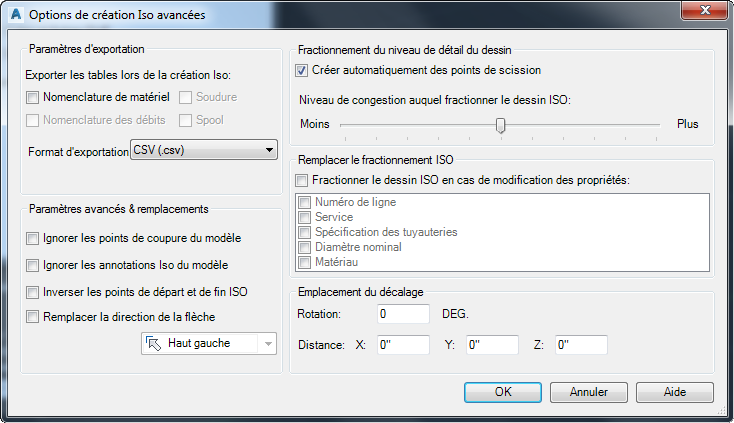Open help with the Aide button
Screen dimensions: 734x423
[675, 392]
